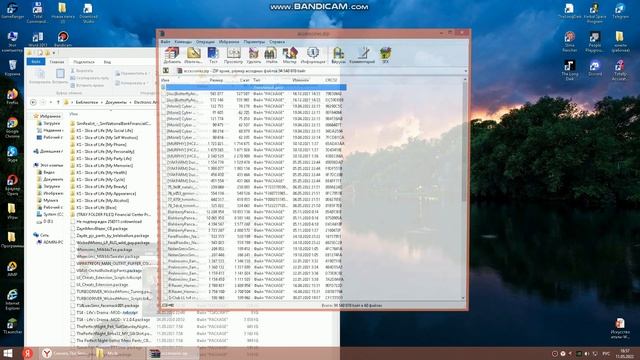Image resolution: width=640 pixels, height=360 pixels.
Task: Click the SFX icon in WinRAR toolbar
Action: click(x=385, y=55)
